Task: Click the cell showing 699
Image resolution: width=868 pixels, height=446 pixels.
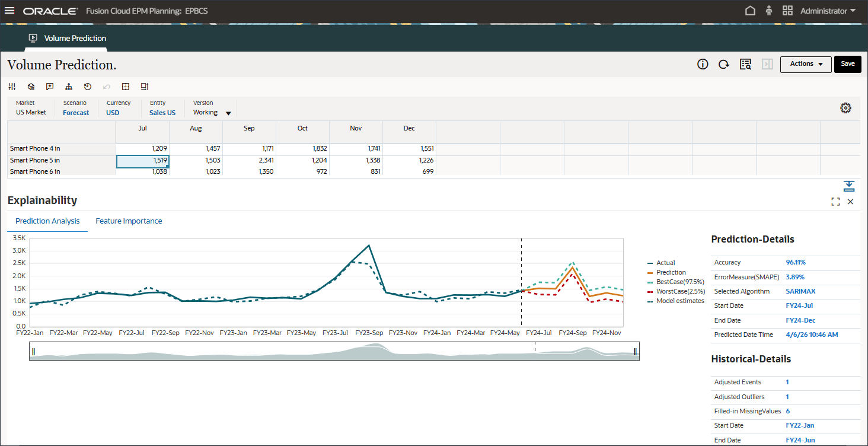Action: pos(409,171)
